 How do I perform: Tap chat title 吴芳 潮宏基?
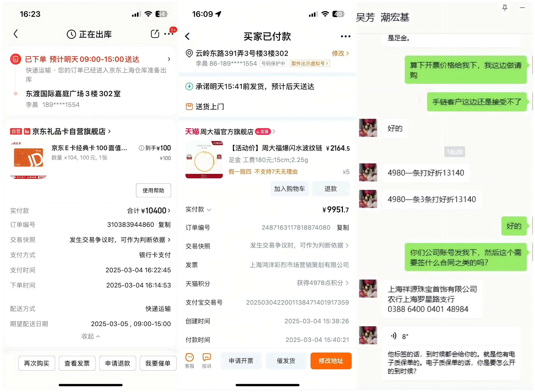click(383, 17)
